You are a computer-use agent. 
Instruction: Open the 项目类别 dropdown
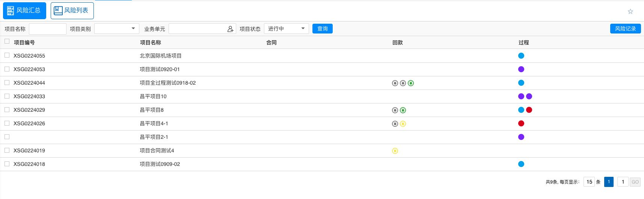(117, 29)
